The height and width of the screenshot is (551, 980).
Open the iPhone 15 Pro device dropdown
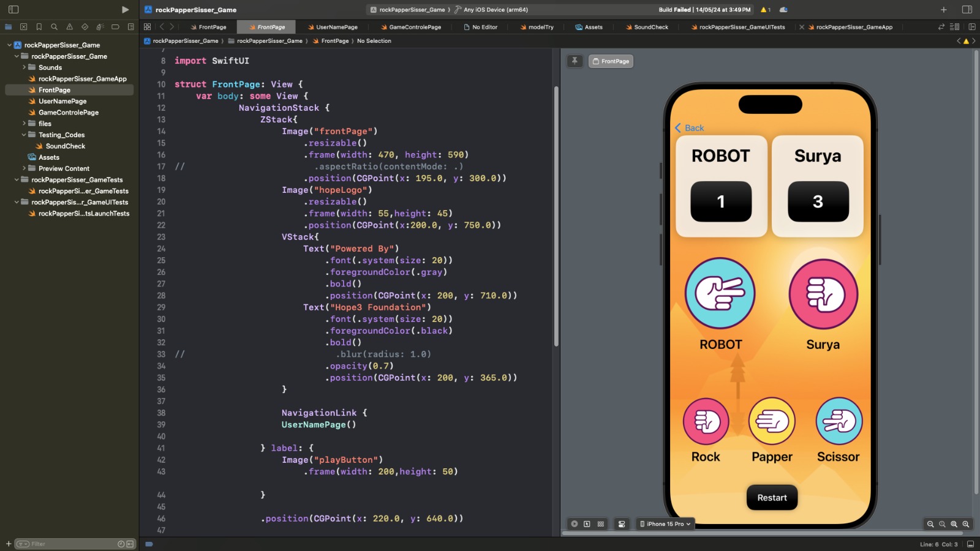[x=665, y=524]
